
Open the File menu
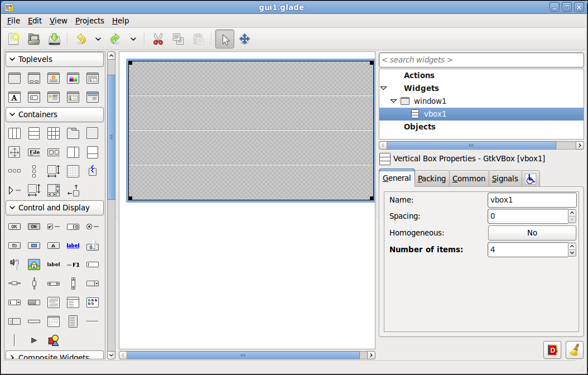[x=13, y=21]
